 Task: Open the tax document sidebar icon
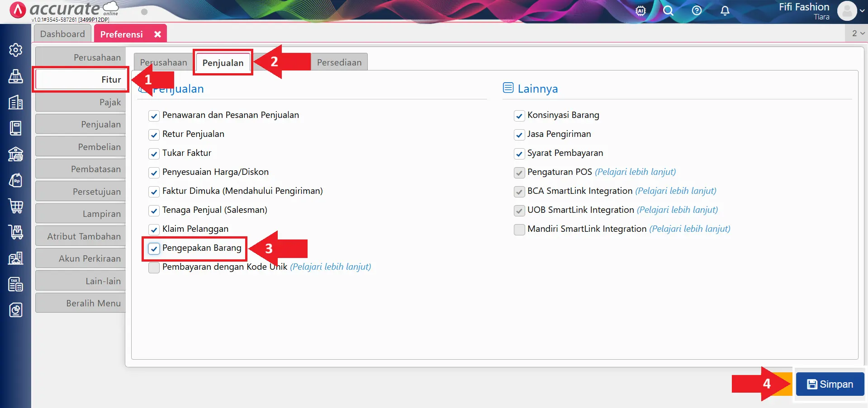click(x=16, y=284)
